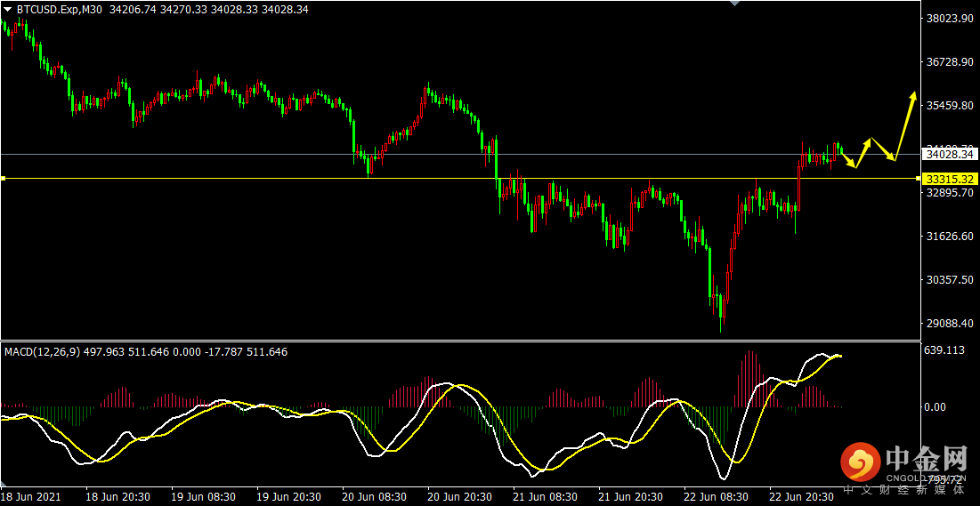Viewport: 980px width, 506px height.
Task: Click the 19 Jun 20:30 time label
Action: coord(288,496)
